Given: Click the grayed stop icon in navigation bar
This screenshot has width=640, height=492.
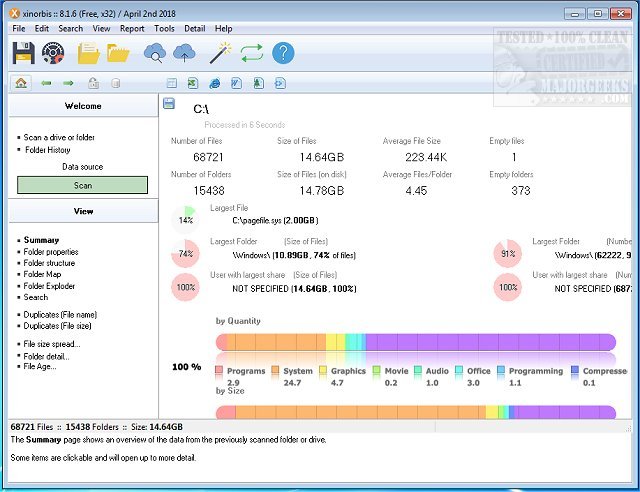Looking at the screenshot, I should tap(116, 83).
